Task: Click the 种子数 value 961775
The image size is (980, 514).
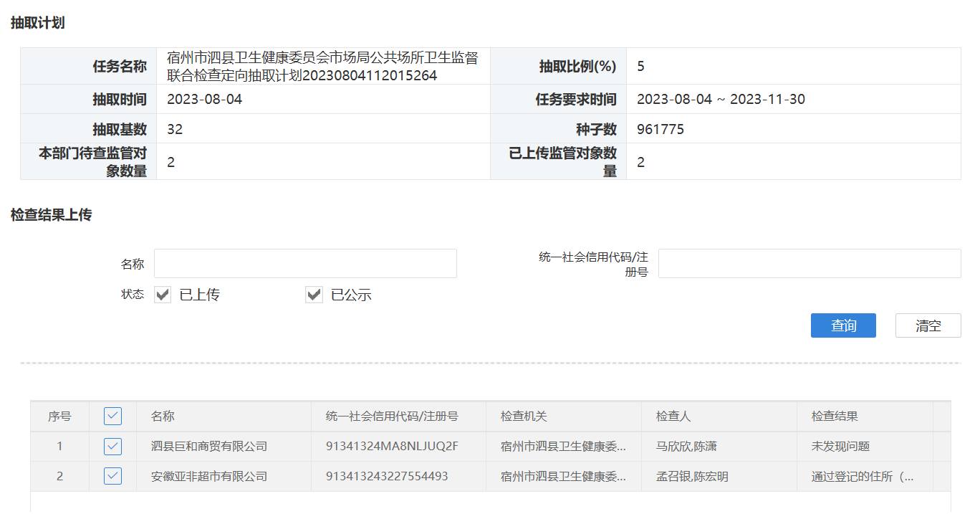Action: pos(660,129)
